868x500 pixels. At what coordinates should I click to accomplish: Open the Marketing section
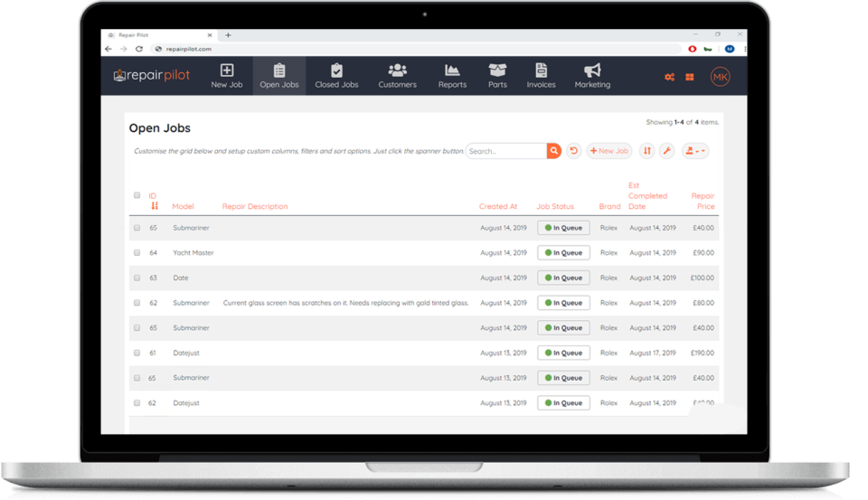point(592,76)
